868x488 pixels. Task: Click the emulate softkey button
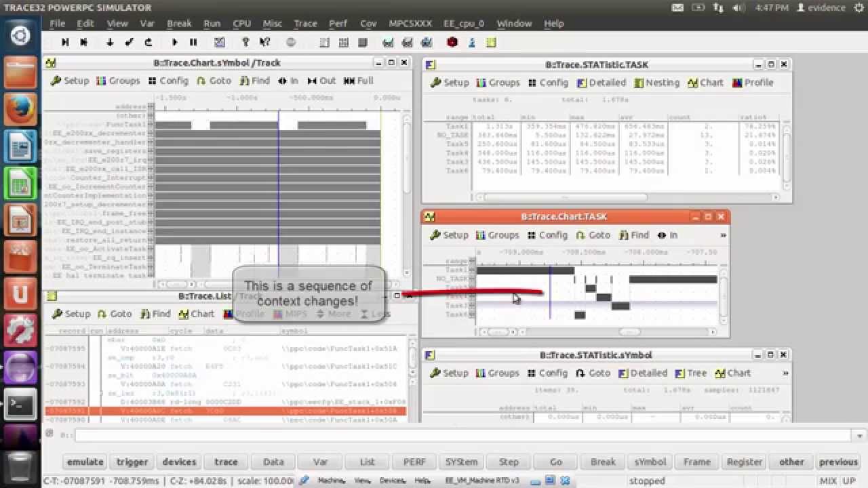pyautogui.click(x=85, y=462)
